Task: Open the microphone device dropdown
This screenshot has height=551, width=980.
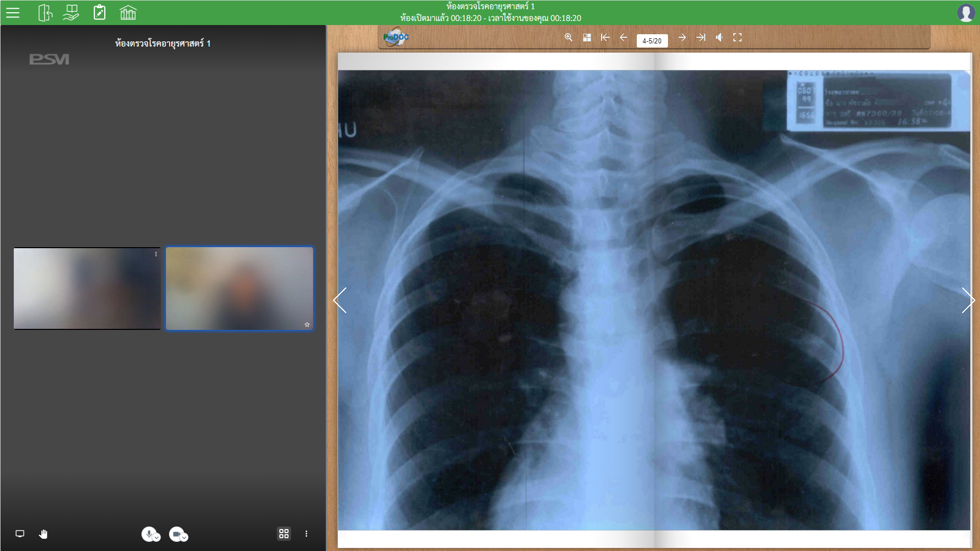Action: [x=156, y=538]
